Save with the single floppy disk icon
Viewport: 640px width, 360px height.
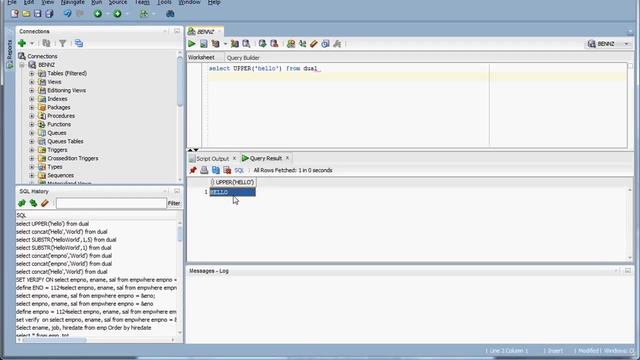click(x=38, y=13)
